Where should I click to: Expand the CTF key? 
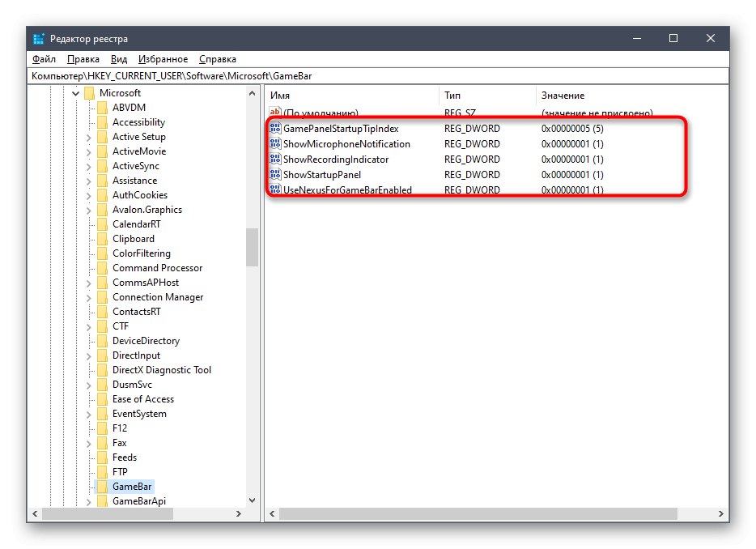[x=89, y=326]
